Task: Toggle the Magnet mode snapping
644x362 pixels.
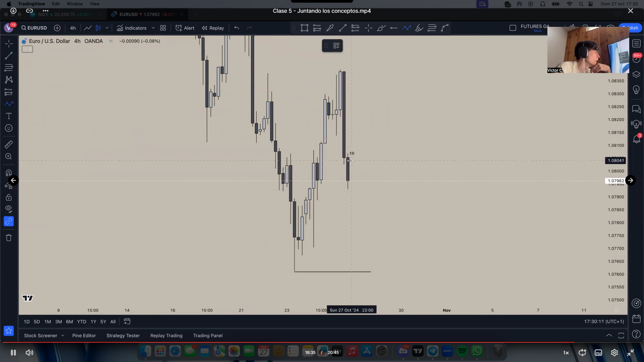Action: pos(9,173)
